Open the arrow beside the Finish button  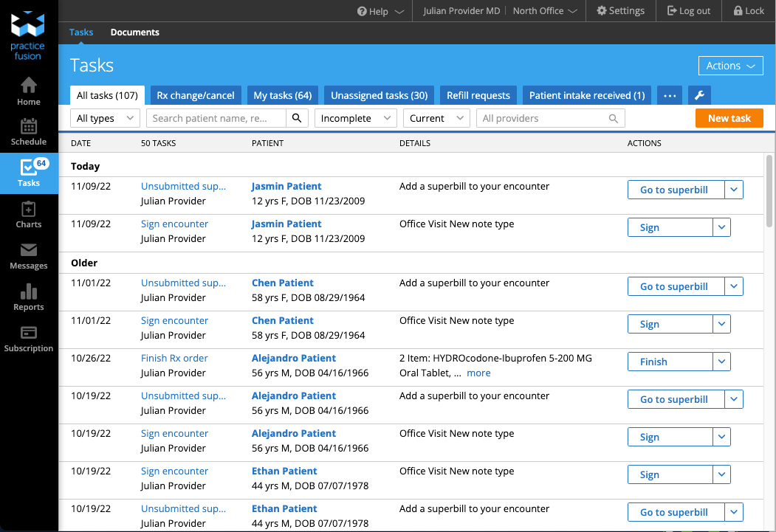point(721,362)
